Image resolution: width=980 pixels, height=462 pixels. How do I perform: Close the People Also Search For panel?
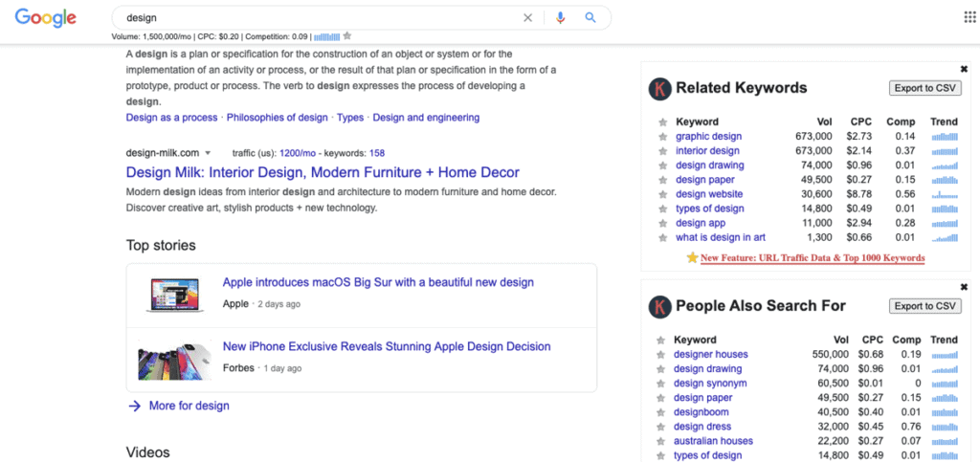(x=964, y=287)
